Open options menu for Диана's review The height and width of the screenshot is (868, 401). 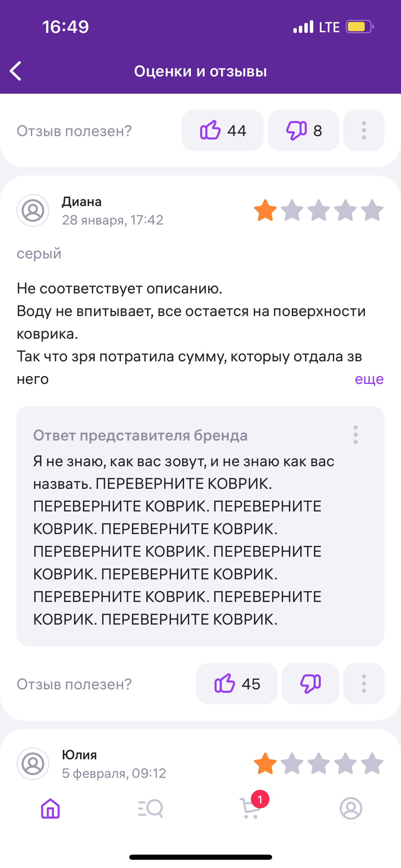pyautogui.click(x=364, y=684)
